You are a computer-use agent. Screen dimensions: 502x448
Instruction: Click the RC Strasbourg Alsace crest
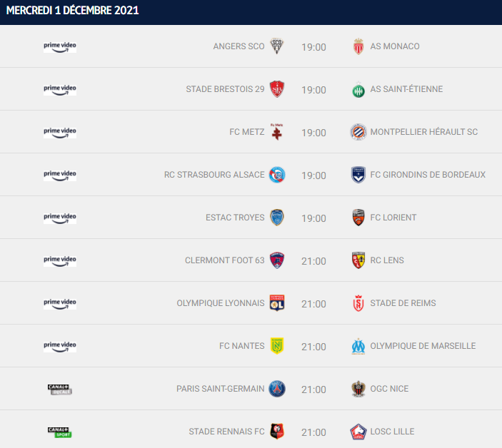click(x=277, y=175)
